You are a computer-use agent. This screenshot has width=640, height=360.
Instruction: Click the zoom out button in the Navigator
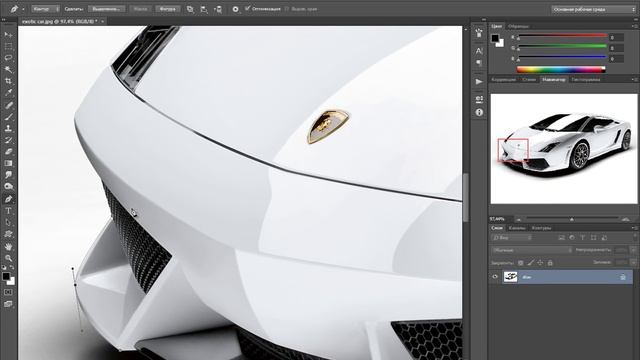click(518, 219)
